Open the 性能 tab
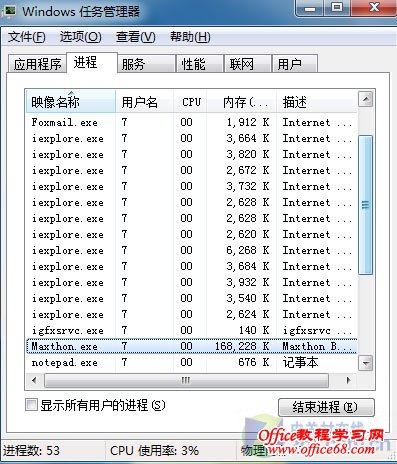 coord(200,64)
